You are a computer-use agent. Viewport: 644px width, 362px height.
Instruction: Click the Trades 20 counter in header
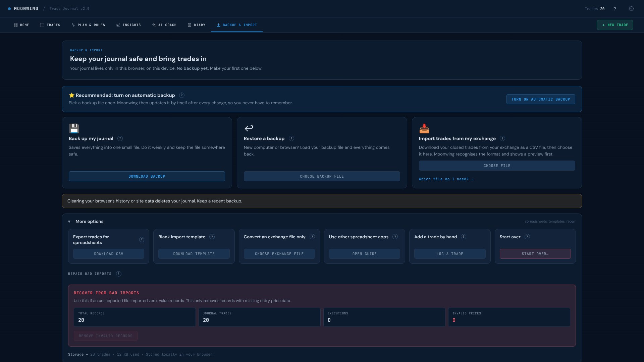tap(595, 9)
